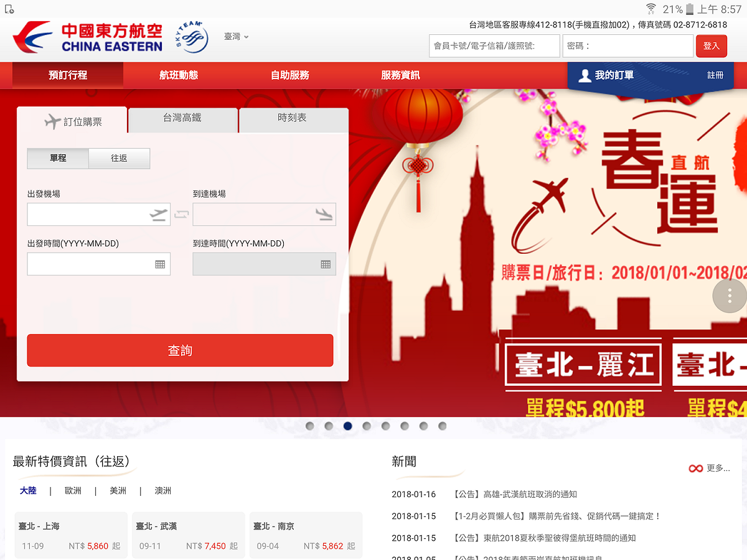Click the landing plane icon in 到達機場
This screenshot has width=747, height=560.
coord(324,215)
